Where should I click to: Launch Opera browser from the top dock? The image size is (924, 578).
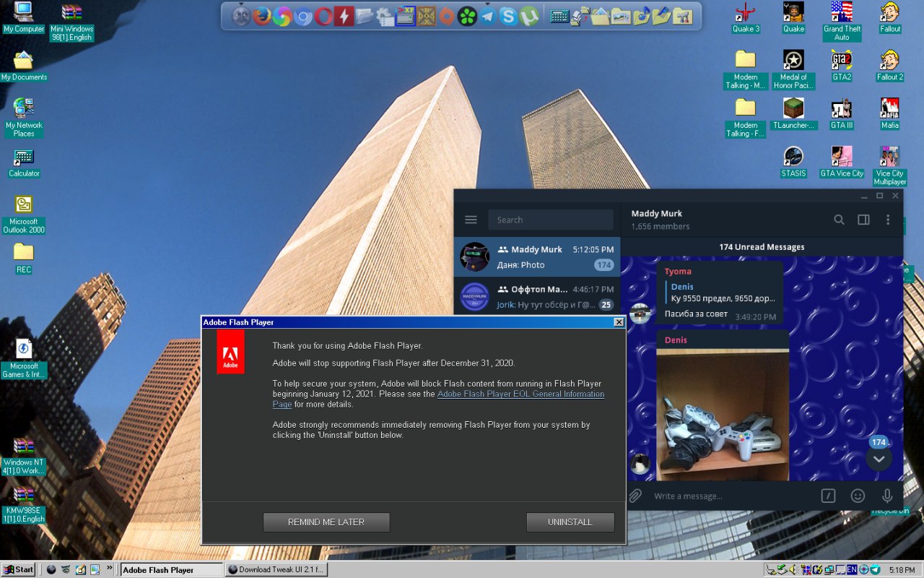(x=323, y=16)
